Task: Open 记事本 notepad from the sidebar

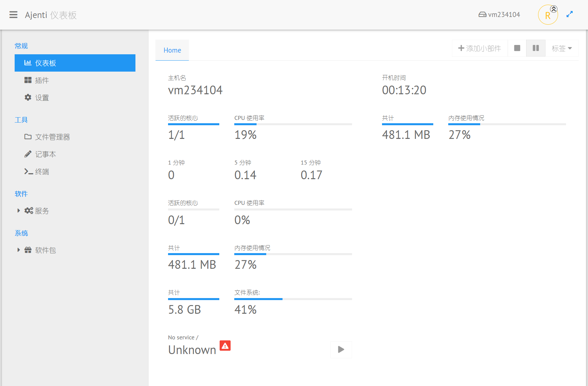Action: [45, 154]
